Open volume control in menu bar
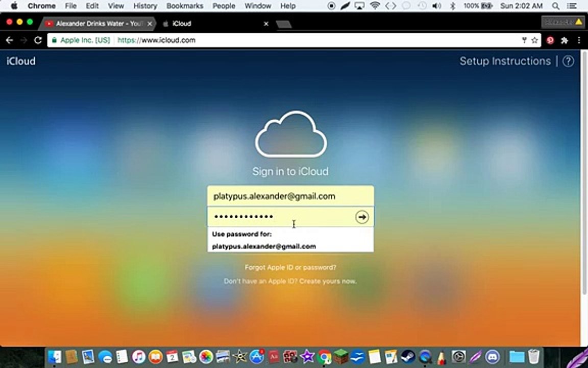This screenshot has width=588, height=368. click(436, 6)
